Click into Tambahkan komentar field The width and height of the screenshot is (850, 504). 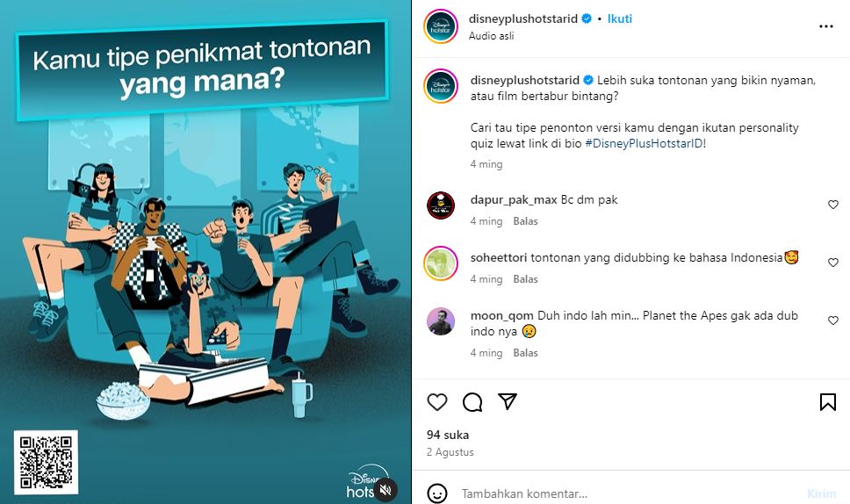629,493
